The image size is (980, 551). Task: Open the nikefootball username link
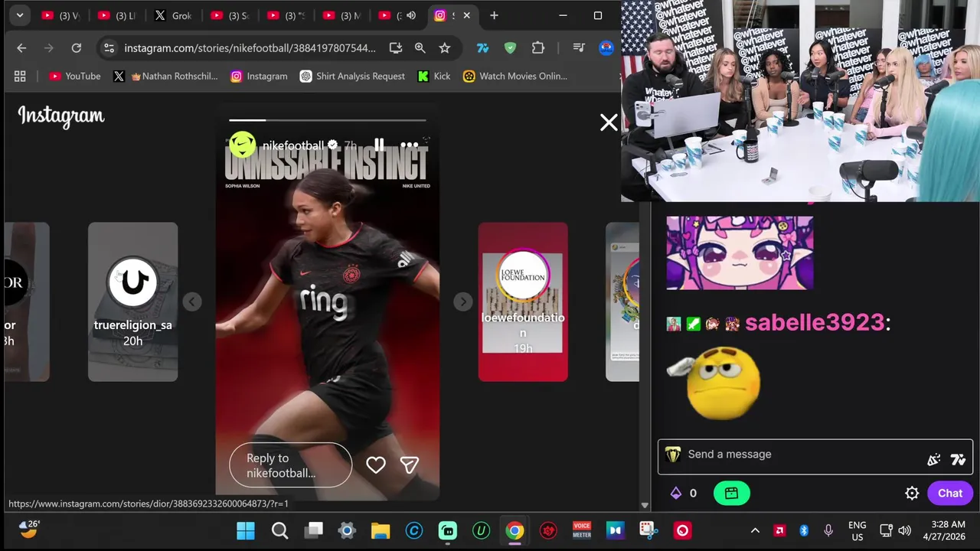click(x=293, y=145)
